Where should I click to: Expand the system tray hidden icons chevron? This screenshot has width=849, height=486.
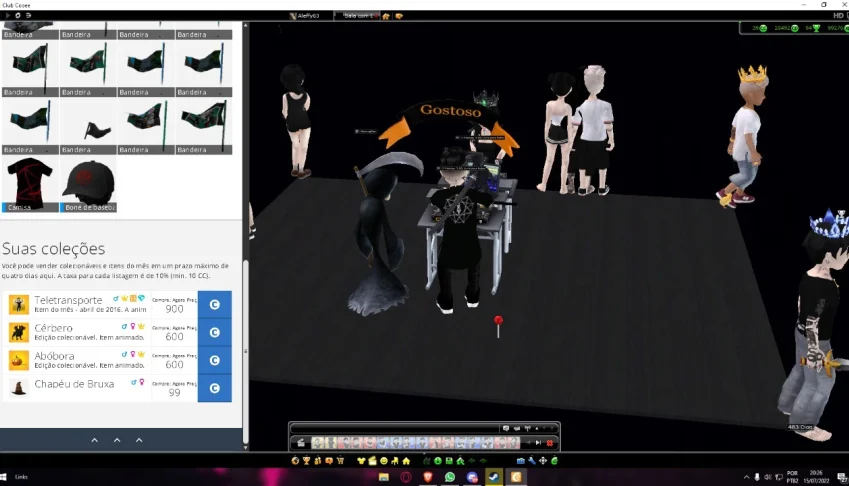[746, 477]
